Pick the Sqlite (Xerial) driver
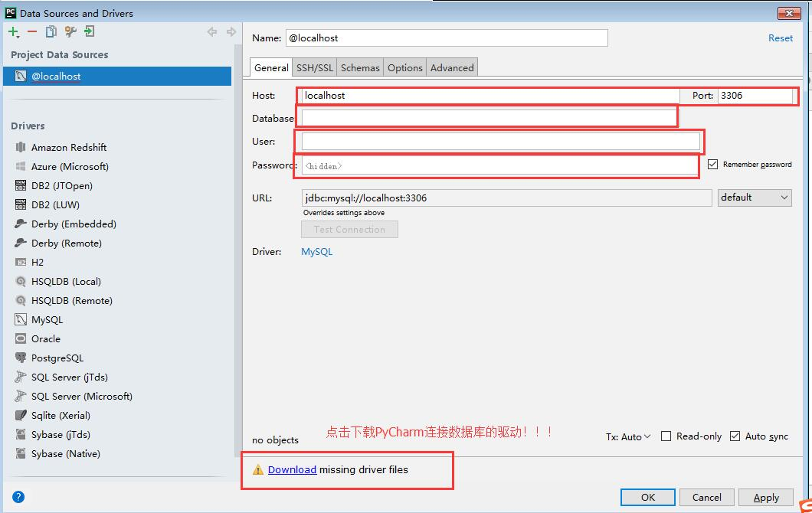The width and height of the screenshot is (812, 513). pos(61,416)
